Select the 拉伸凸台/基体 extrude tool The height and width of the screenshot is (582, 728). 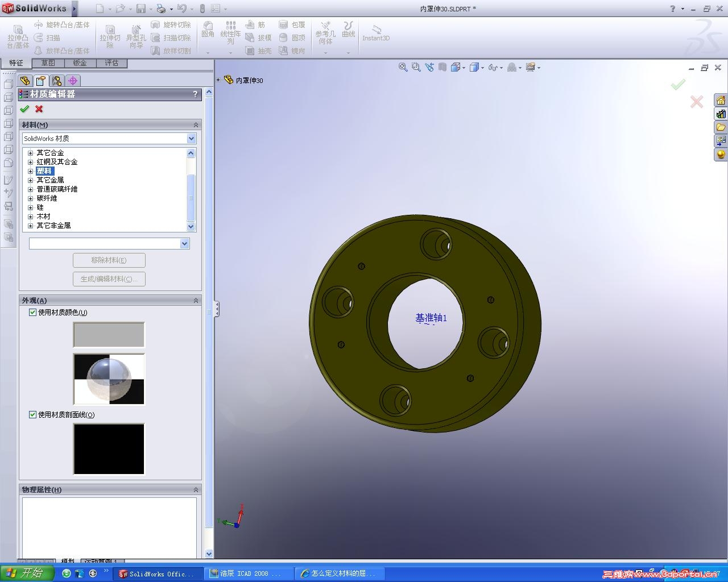(18, 37)
